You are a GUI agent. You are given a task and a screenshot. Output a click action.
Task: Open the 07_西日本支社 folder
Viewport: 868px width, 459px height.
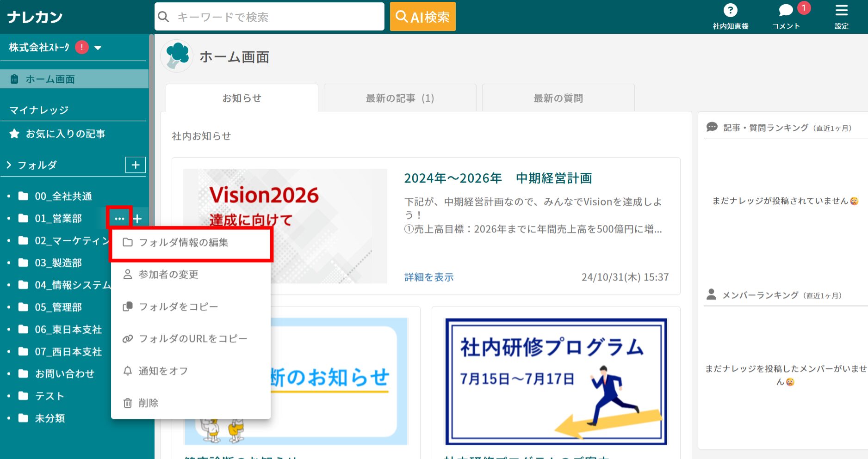pos(68,351)
